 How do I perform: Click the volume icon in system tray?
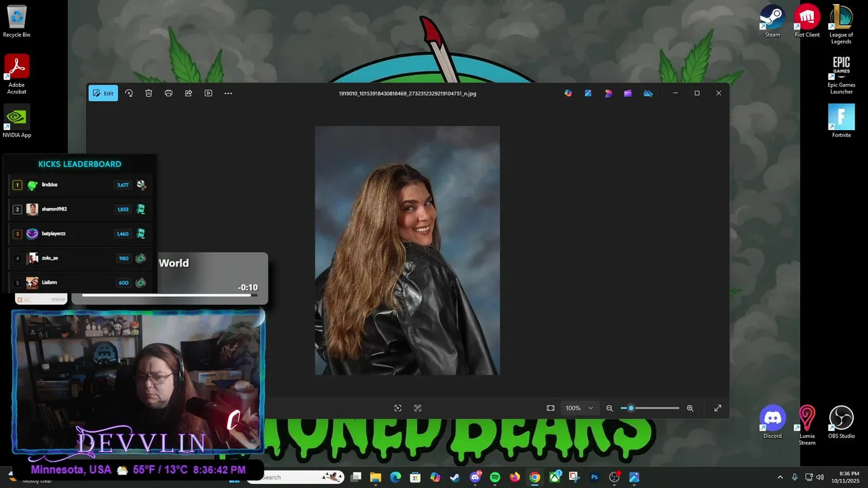(820, 477)
